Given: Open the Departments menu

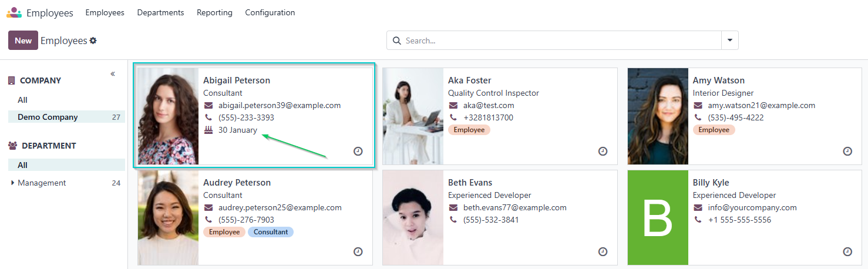Looking at the screenshot, I should (160, 12).
